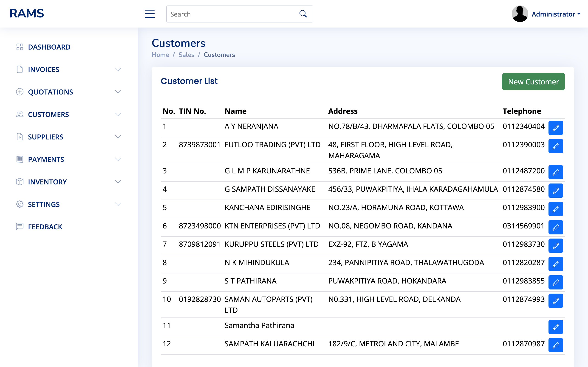Image resolution: width=588 pixels, height=367 pixels.
Task: Click the Feedback speech bubble icon
Action: [x=20, y=227]
